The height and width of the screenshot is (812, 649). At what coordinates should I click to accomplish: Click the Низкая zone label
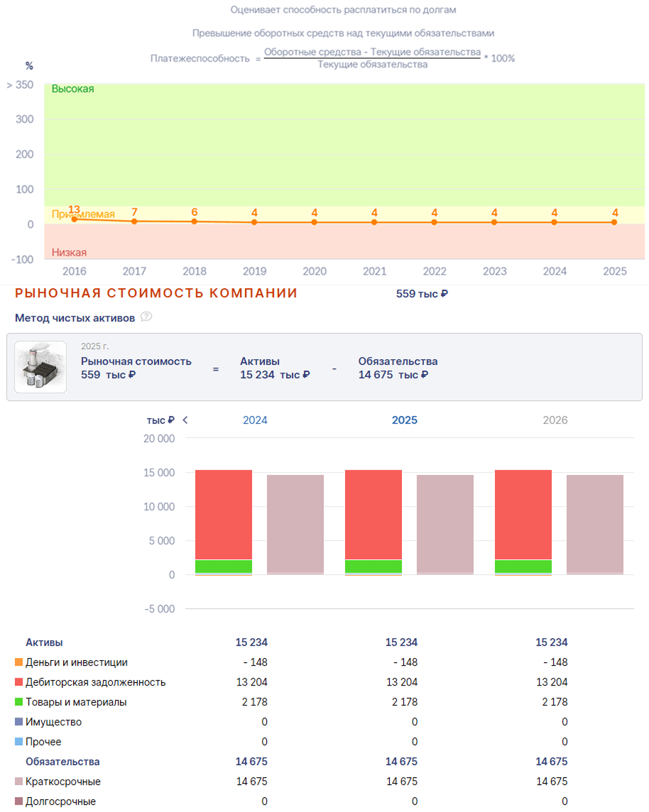pyautogui.click(x=69, y=253)
